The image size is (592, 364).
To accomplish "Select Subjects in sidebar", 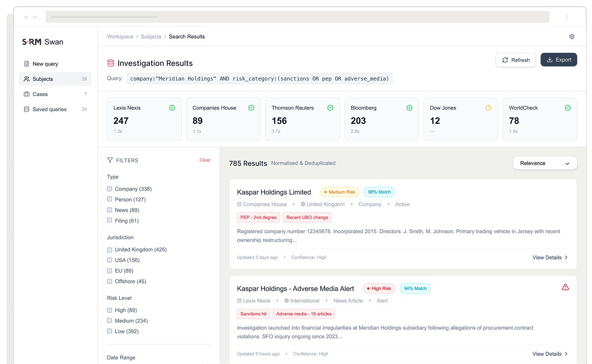I will point(55,79).
